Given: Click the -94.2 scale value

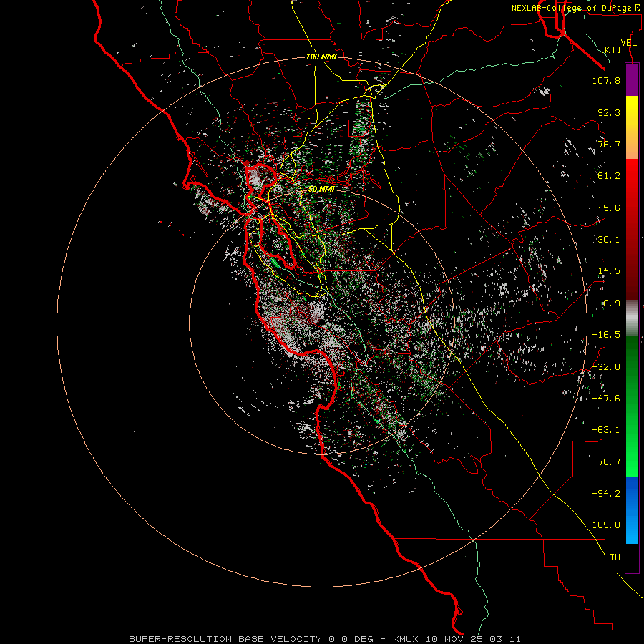Looking at the screenshot, I should 606,494.
